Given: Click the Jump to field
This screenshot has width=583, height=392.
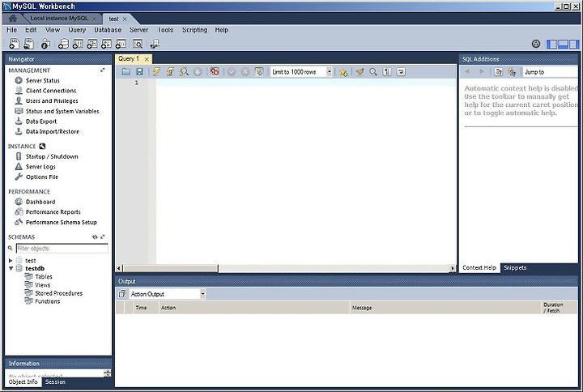Looking at the screenshot, I should pyautogui.click(x=551, y=72).
